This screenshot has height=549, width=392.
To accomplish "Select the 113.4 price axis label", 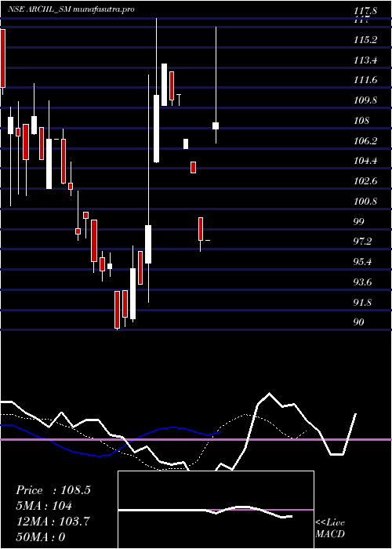I will [x=365, y=60].
